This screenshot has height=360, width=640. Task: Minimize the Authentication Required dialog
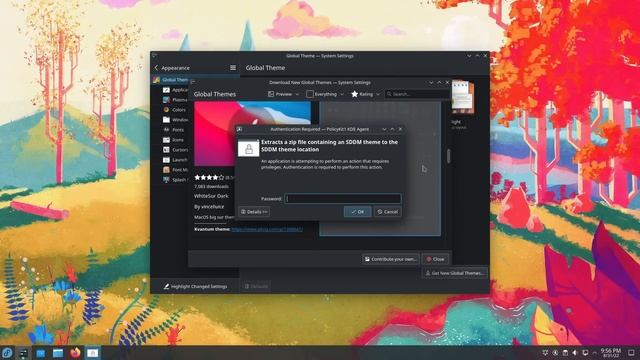[384, 129]
